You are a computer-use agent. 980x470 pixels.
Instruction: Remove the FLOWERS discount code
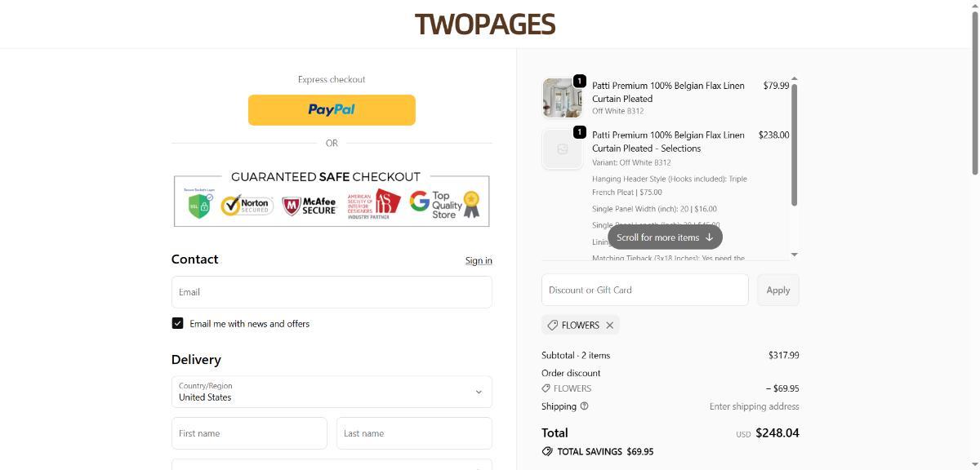[x=610, y=326]
